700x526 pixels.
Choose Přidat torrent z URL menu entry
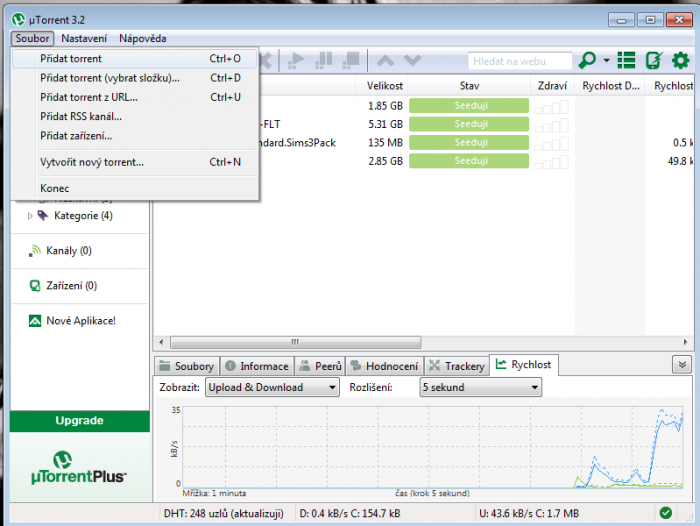pyautogui.click(x=89, y=97)
